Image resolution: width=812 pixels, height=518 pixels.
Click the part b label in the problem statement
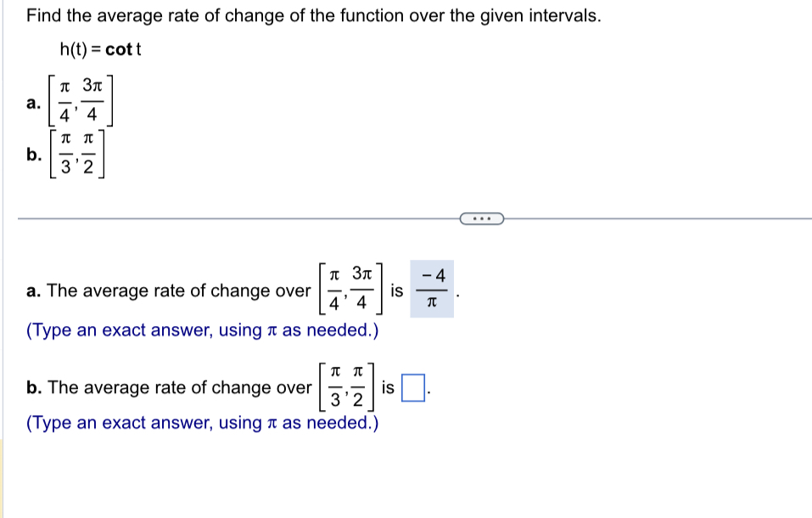coord(33,155)
